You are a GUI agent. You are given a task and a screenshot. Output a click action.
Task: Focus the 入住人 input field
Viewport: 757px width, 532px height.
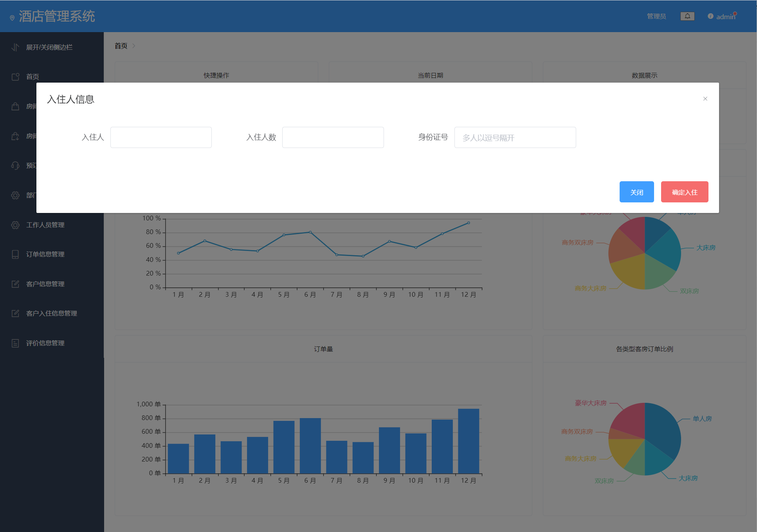[161, 137]
